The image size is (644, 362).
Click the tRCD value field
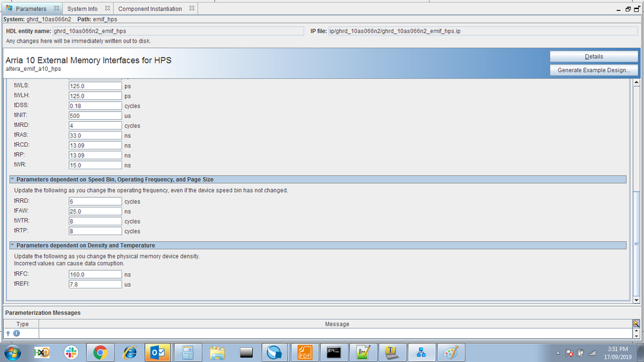(x=95, y=146)
